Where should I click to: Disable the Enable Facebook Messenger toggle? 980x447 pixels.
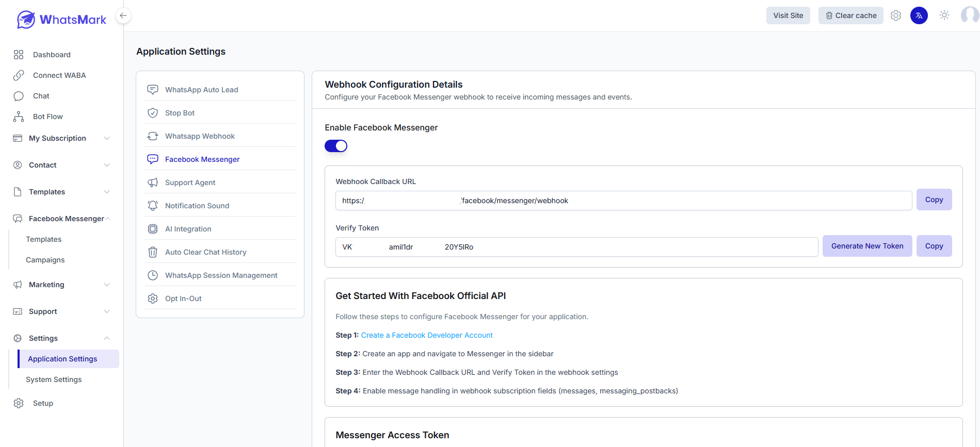pos(336,146)
